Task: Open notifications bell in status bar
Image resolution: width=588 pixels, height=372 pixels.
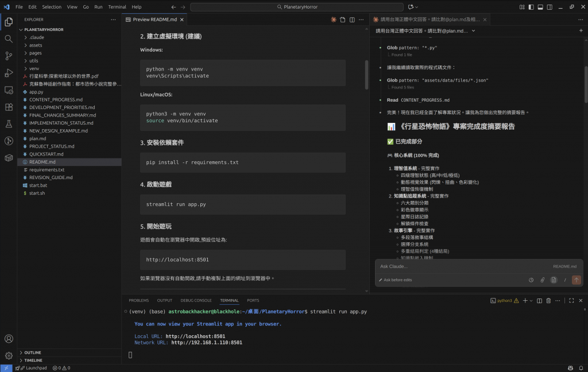Action: point(581,368)
